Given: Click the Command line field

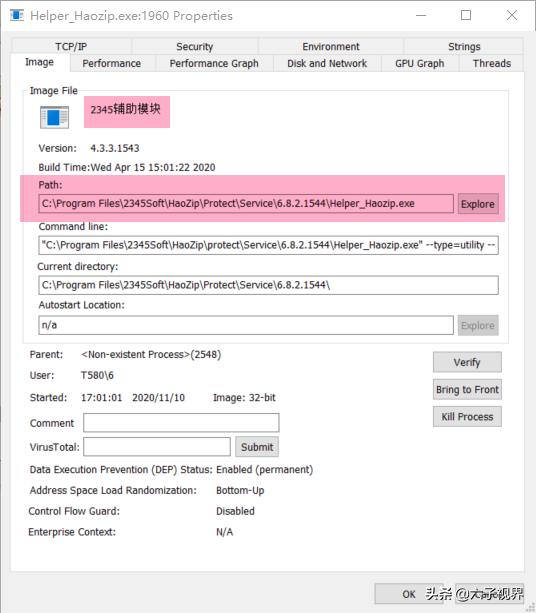Looking at the screenshot, I should pos(268,245).
